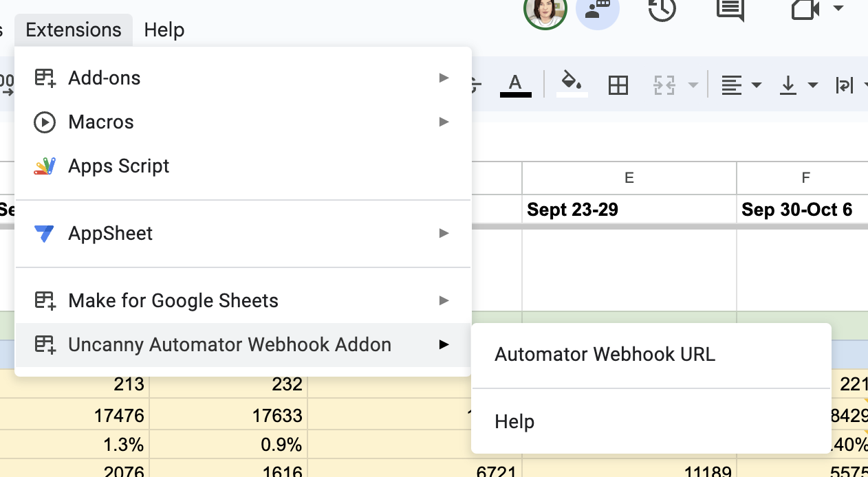Click the borders grid icon
Screen dimensions: 868x477
click(x=618, y=85)
